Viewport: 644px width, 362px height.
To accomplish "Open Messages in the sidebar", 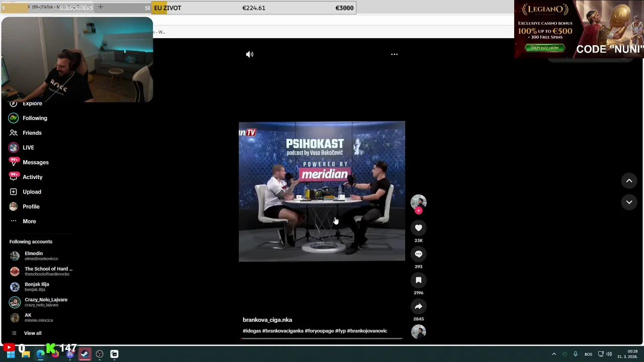I will coord(36,162).
